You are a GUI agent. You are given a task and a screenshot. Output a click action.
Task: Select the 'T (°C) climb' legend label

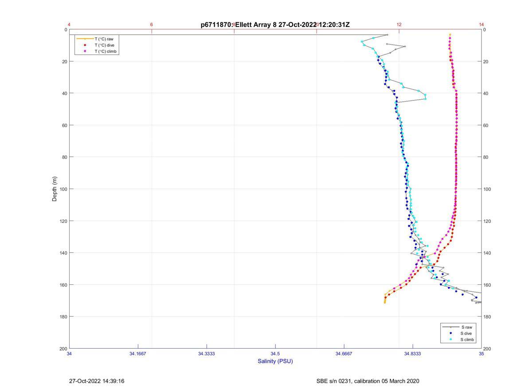click(106, 51)
